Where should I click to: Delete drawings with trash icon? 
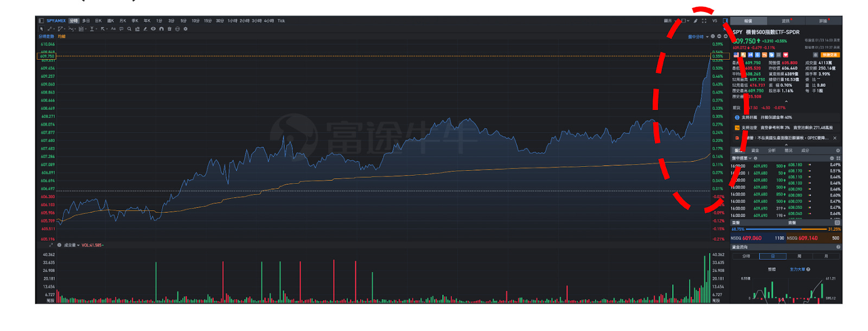pos(169,29)
